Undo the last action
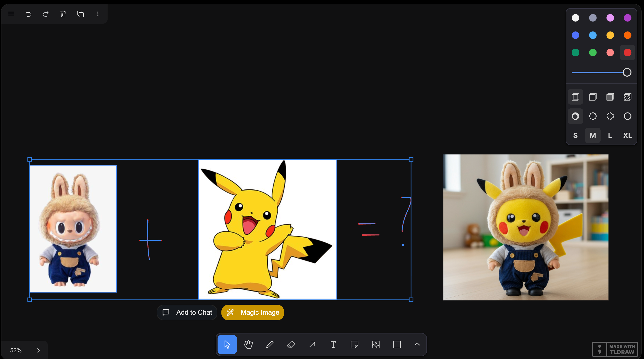644x359 pixels. click(28, 14)
